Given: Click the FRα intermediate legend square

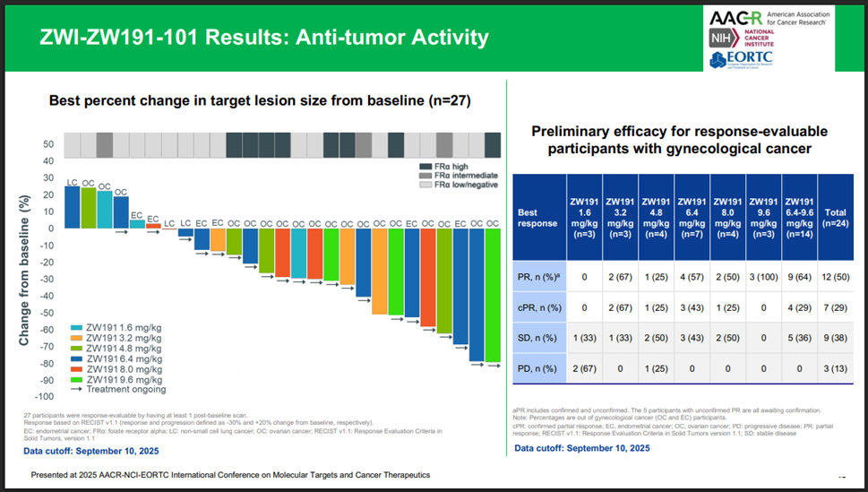Looking at the screenshot, I should pos(425,176).
